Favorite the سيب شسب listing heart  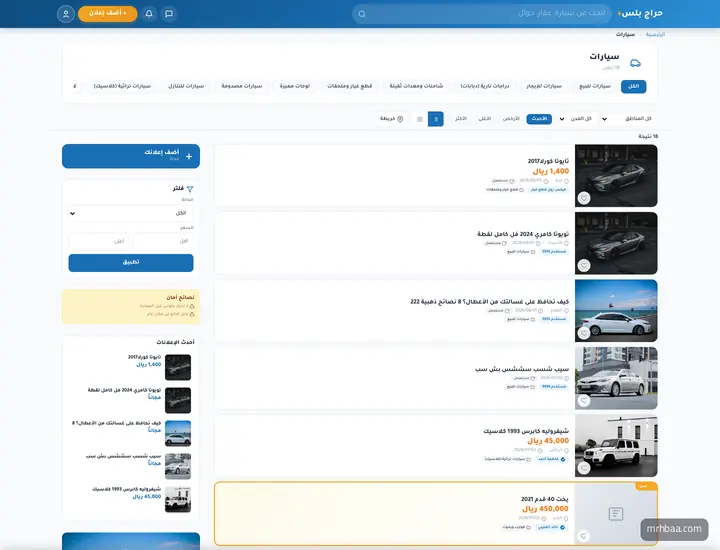tap(584, 400)
